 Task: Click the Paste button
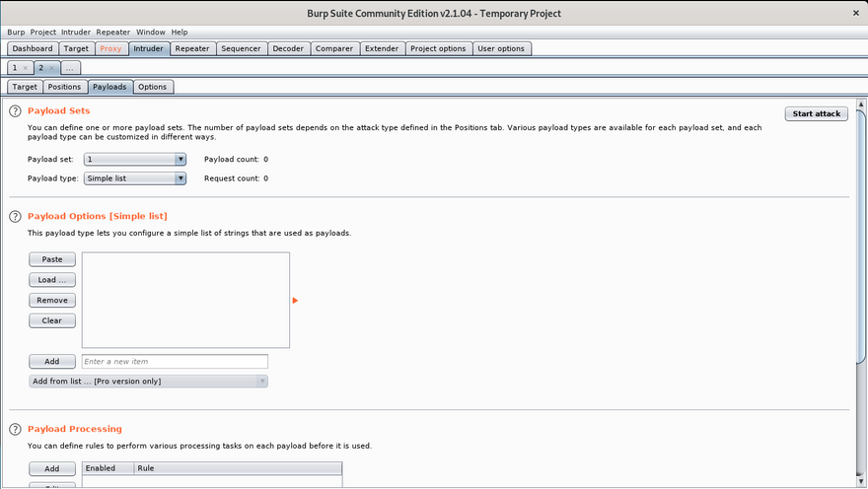tap(52, 259)
